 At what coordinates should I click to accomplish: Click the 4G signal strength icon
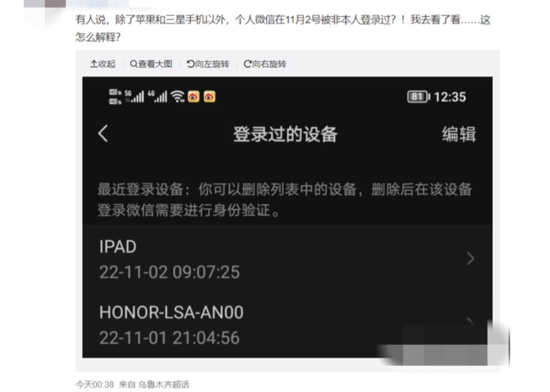click(157, 97)
